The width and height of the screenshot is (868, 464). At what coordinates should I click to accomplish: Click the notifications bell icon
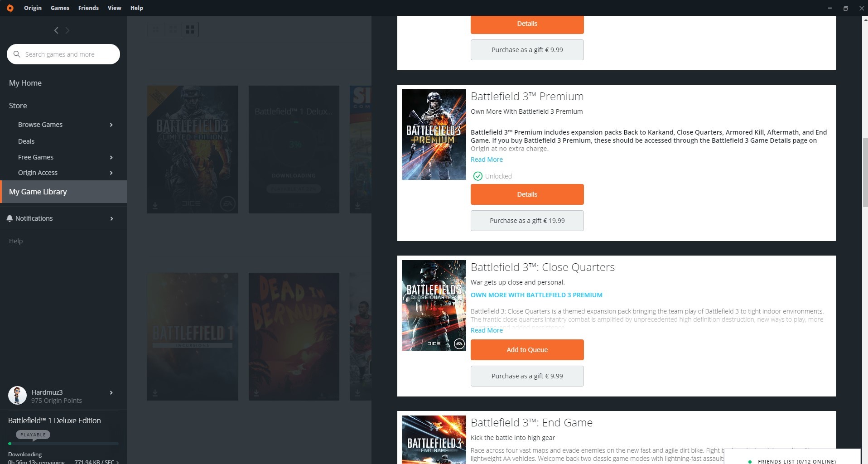click(10, 218)
